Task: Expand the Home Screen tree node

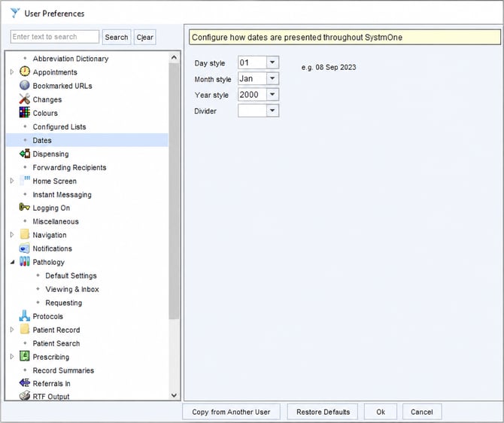Action: pyautogui.click(x=12, y=181)
